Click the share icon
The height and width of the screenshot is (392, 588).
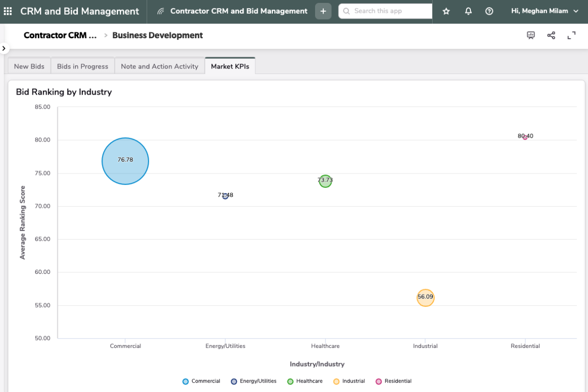pyautogui.click(x=551, y=35)
